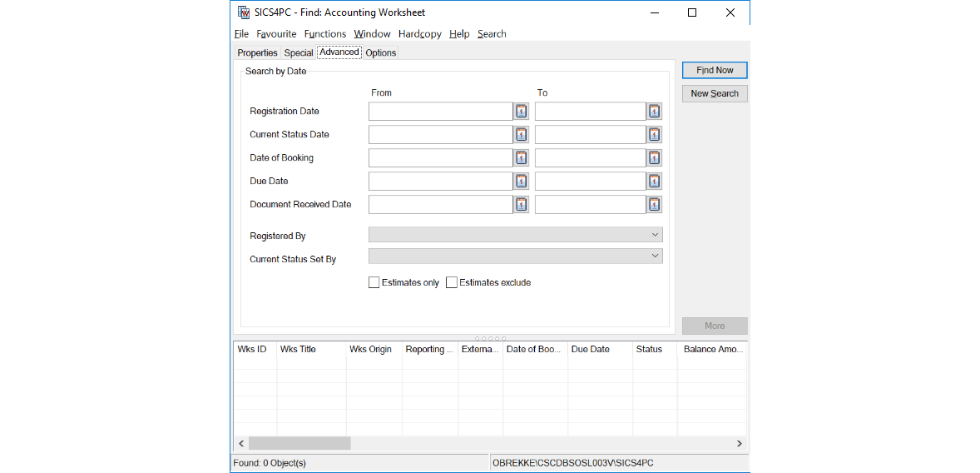Viewport: 980px width, 473px height.
Task: Switch to the Options tab
Action: (x=381, y=53)
